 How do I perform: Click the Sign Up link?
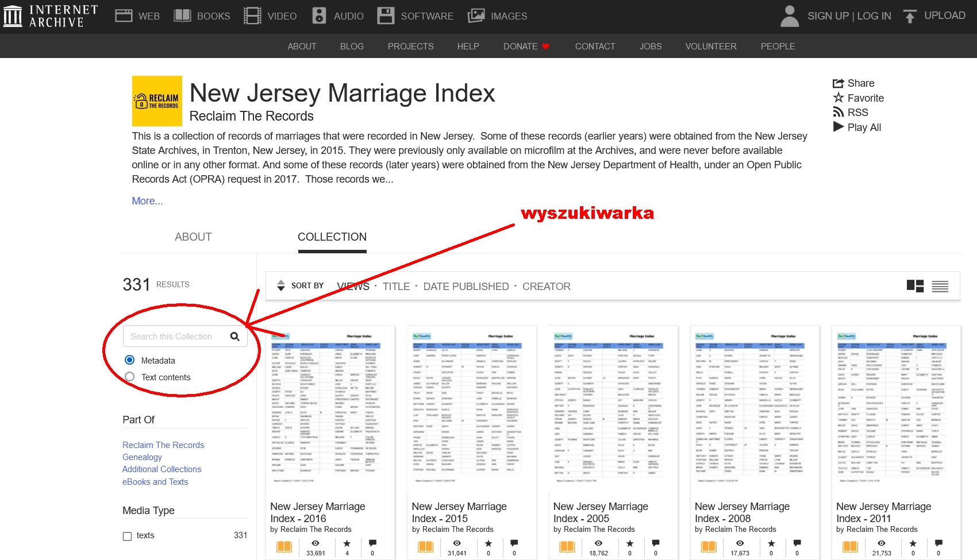point(828,16)
